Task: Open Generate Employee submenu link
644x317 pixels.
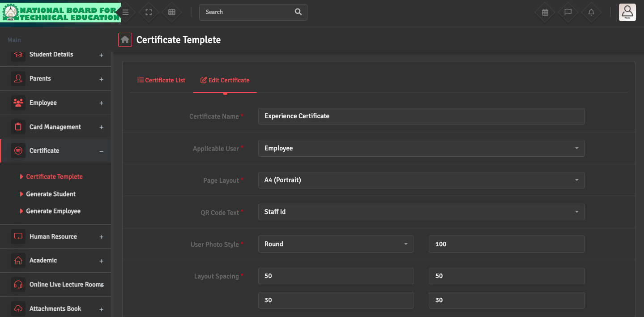Action: (53, 211)
